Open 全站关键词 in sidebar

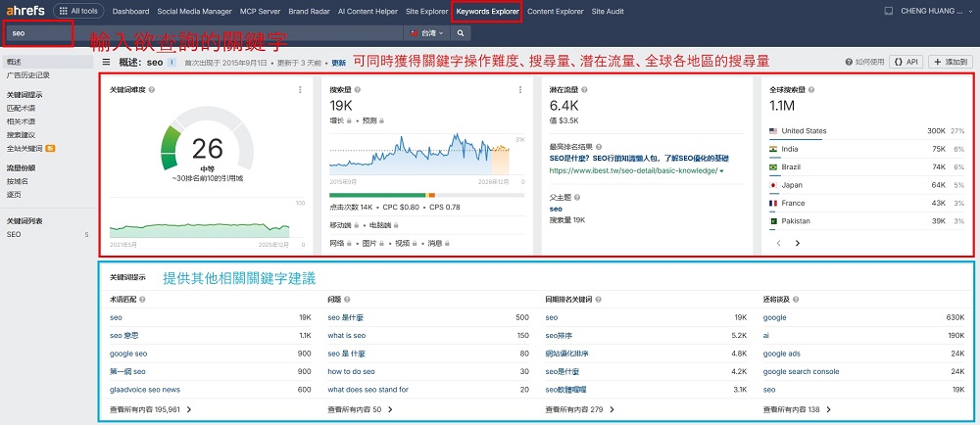(24, 148)
